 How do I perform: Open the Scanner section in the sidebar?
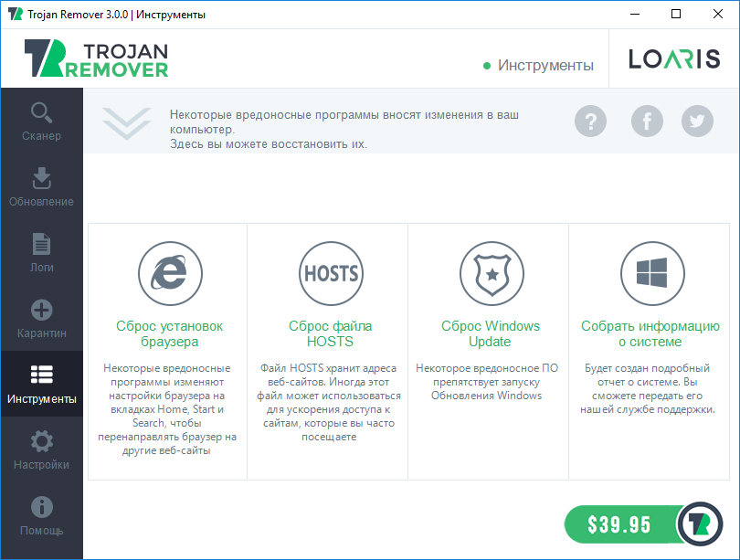pyautogui.click(x=41, y=122)
